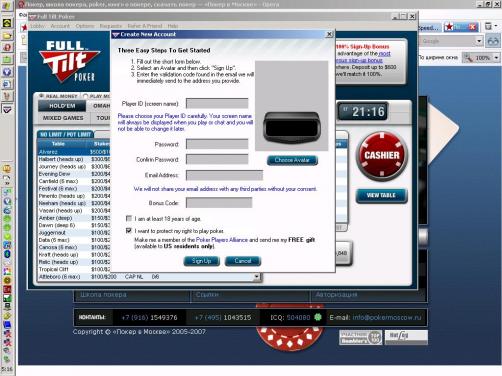The height and width of the screenshot is (376, 502).
Task: Click the avatar preview image
Action: (x=292, y=106)
